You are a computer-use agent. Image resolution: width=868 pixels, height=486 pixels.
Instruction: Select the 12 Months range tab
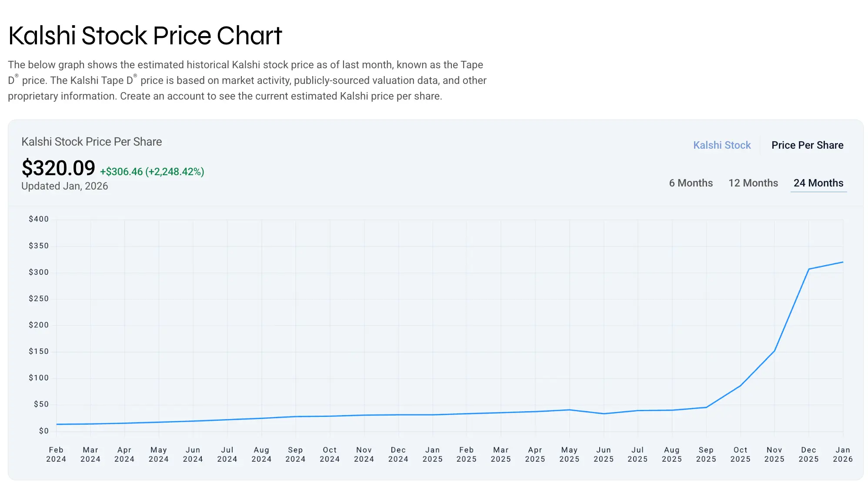(x=753, y=183)
